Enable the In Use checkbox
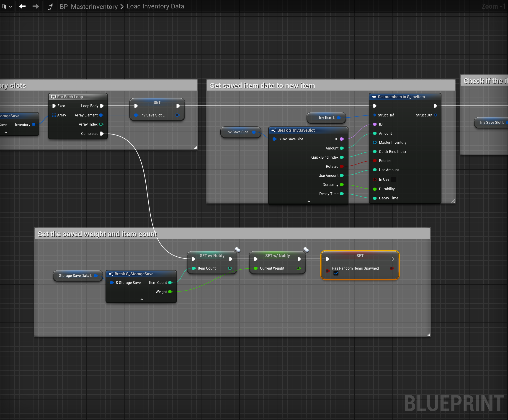This screenshot has height=420, width=508. (x=393, y=180)
